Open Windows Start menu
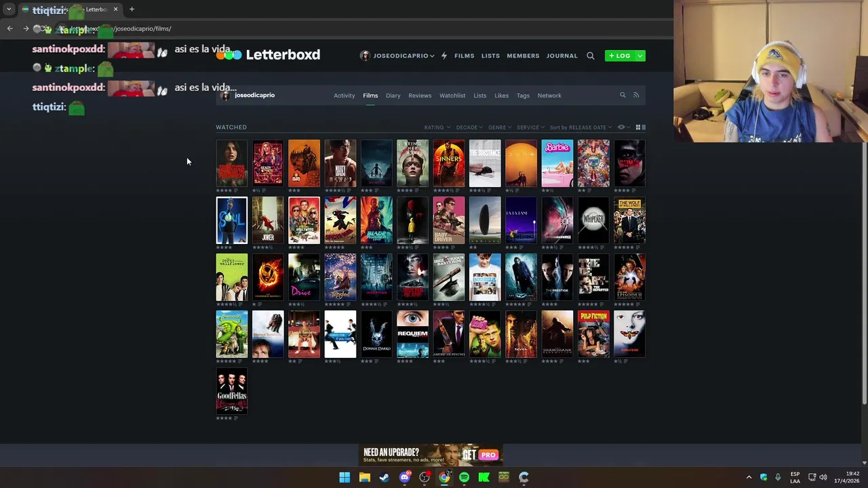 (344, 477)
